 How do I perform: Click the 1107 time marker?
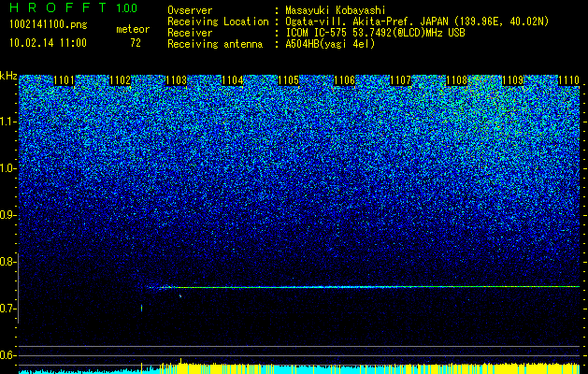click(400, 80)
